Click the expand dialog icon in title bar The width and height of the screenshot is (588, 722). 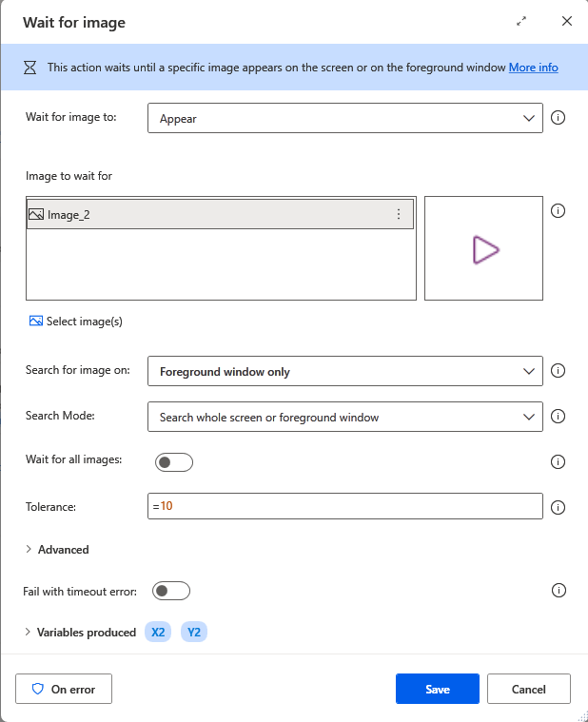click(521, 21)
